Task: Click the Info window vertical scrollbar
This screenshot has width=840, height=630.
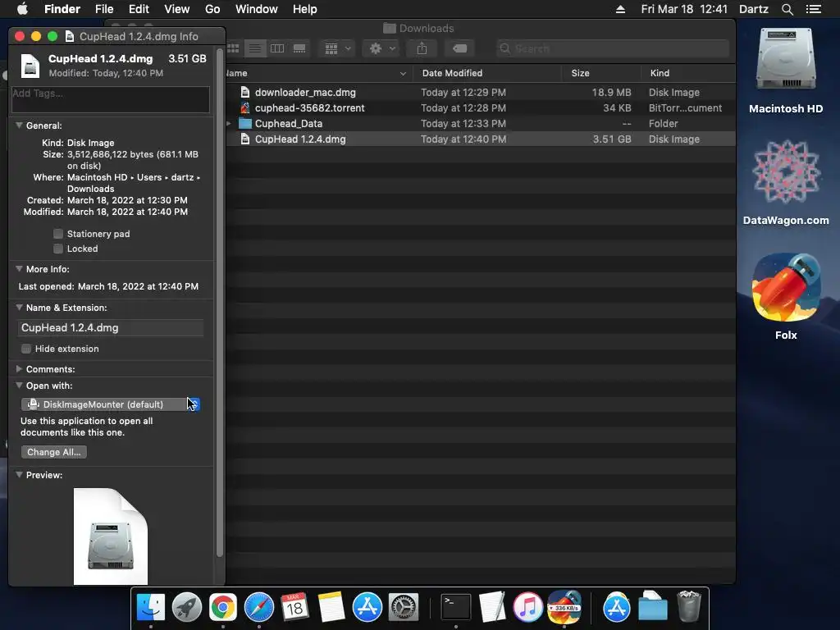Action: tap(219, 303)
